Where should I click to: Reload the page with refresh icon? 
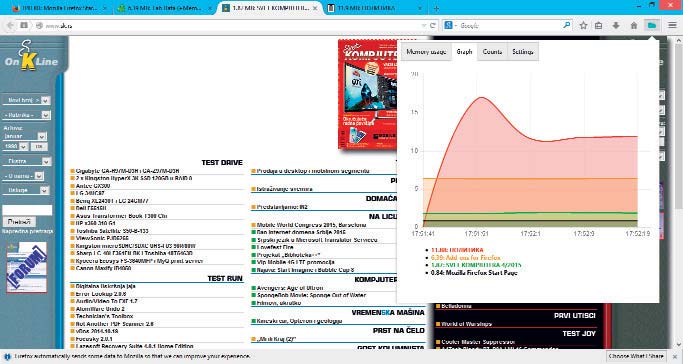pyautogui.click(x=433, y=26)
